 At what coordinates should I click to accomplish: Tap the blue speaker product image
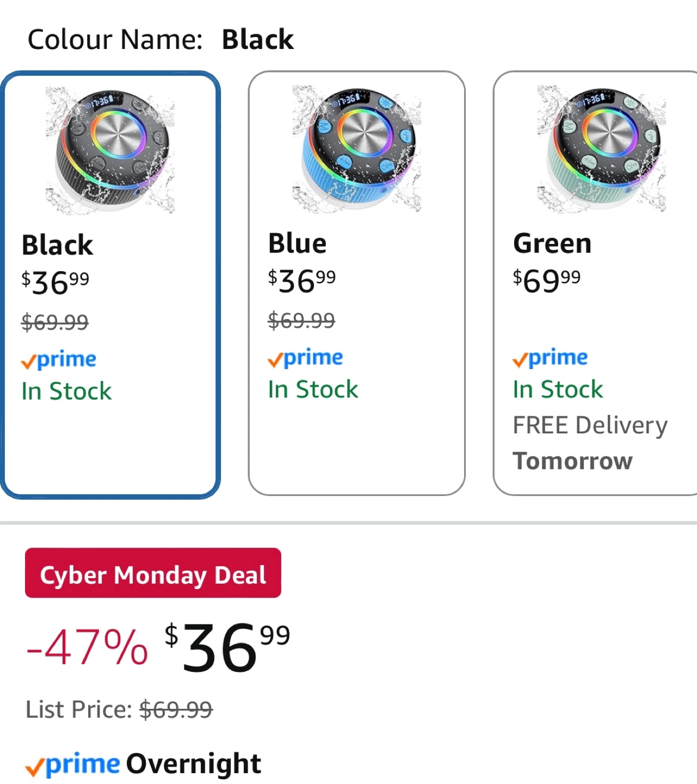coord(356,149)
